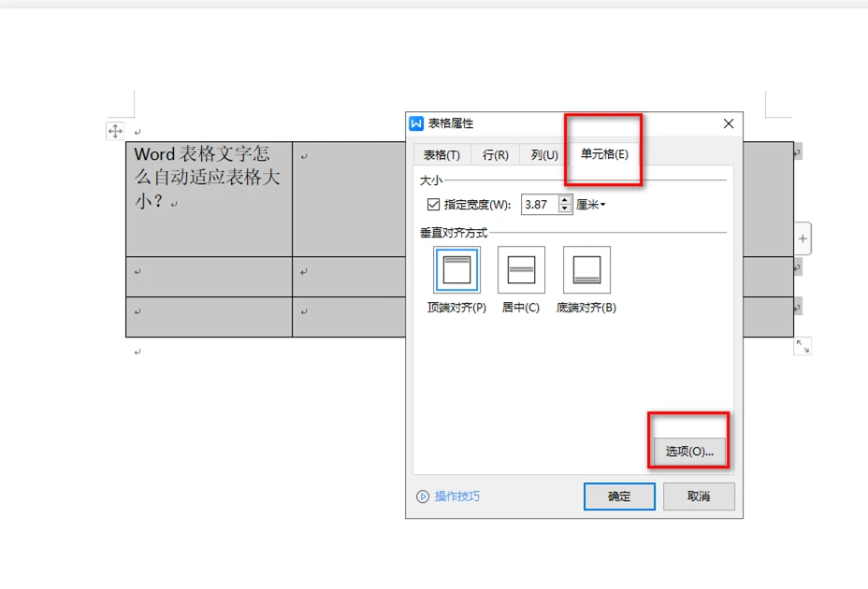
Task: Switch to the 表格(T) tab
Action: (x=441, y=155)
